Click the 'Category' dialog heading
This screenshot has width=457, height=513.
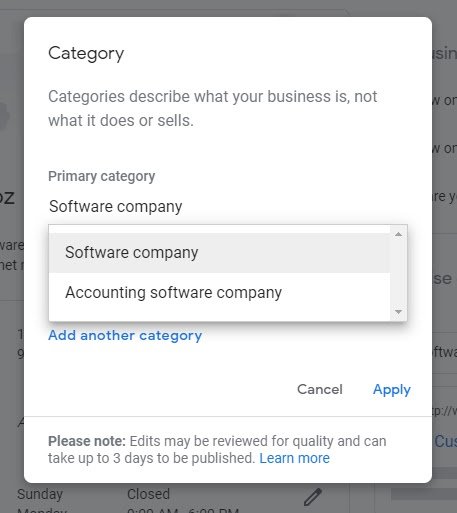[x=86, y=54]
